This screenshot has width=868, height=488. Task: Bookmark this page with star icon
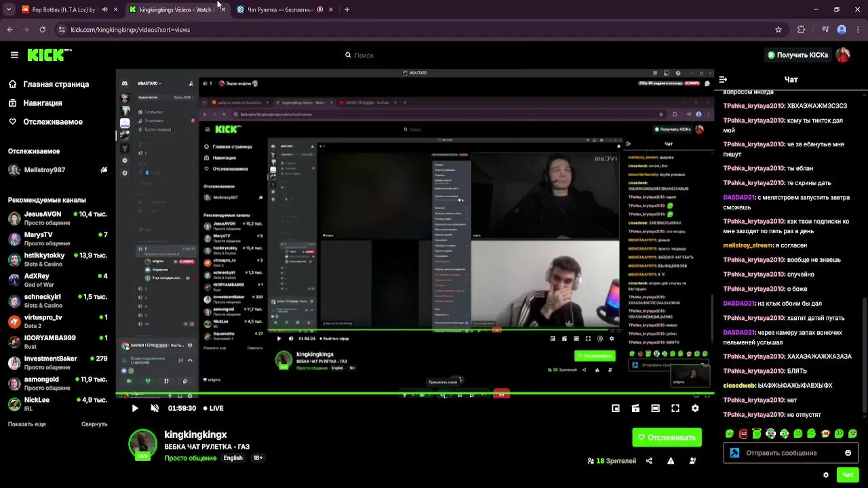point(778,30)
